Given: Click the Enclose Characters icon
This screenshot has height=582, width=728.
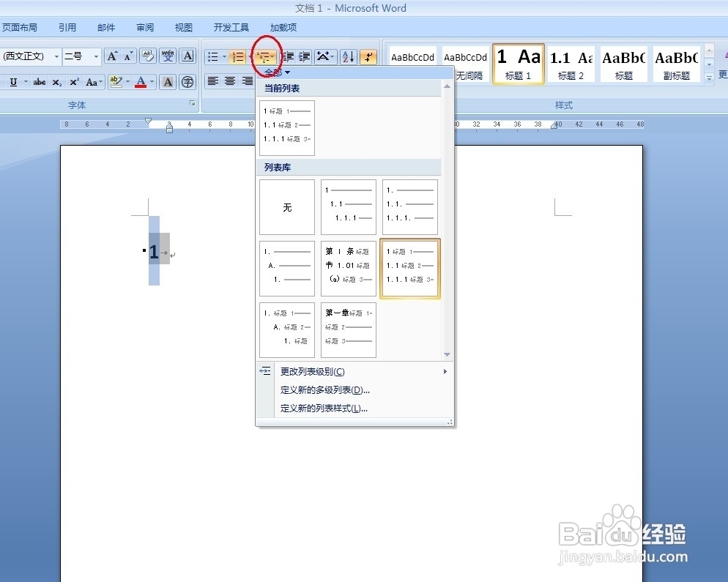Looking at the screenshot, I should click(187, 82).
